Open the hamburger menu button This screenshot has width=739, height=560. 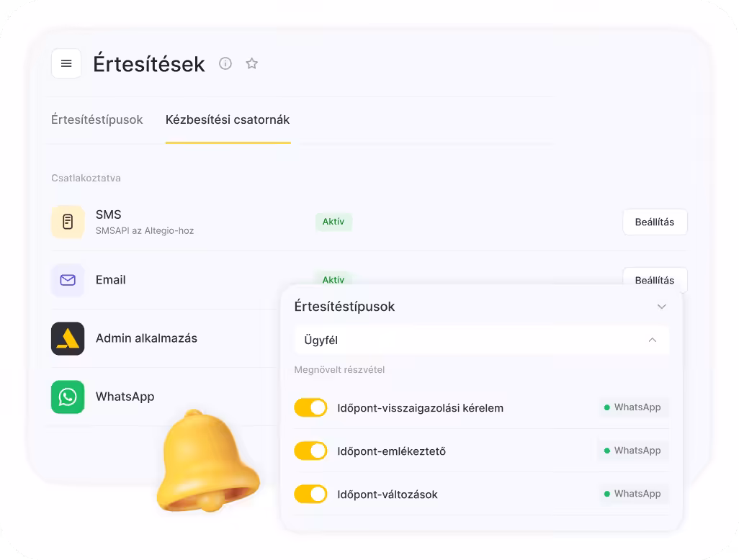point(66,63)
